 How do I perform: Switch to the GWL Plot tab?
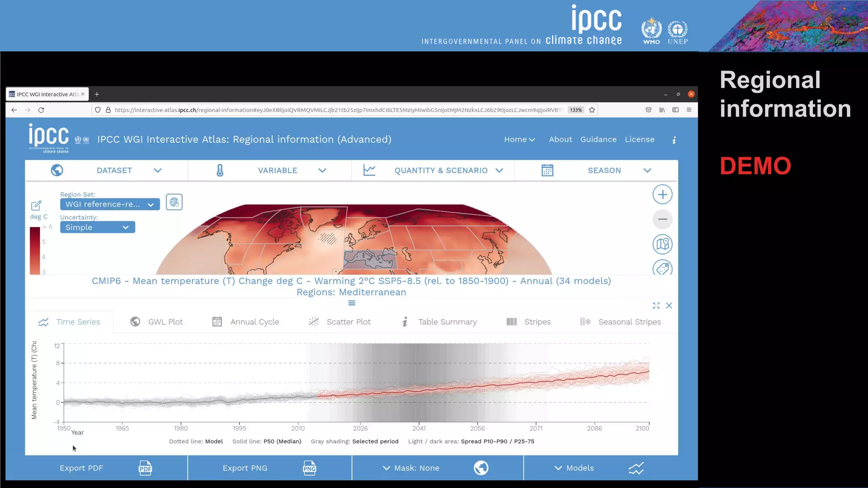156,322
